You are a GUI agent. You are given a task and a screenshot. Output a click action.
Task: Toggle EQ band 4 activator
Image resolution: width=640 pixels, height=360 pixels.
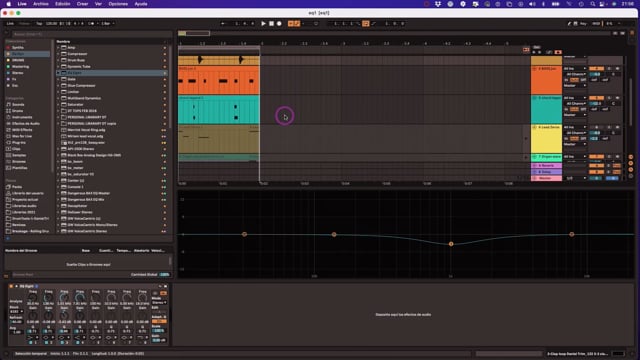click(x=78, y=342)
